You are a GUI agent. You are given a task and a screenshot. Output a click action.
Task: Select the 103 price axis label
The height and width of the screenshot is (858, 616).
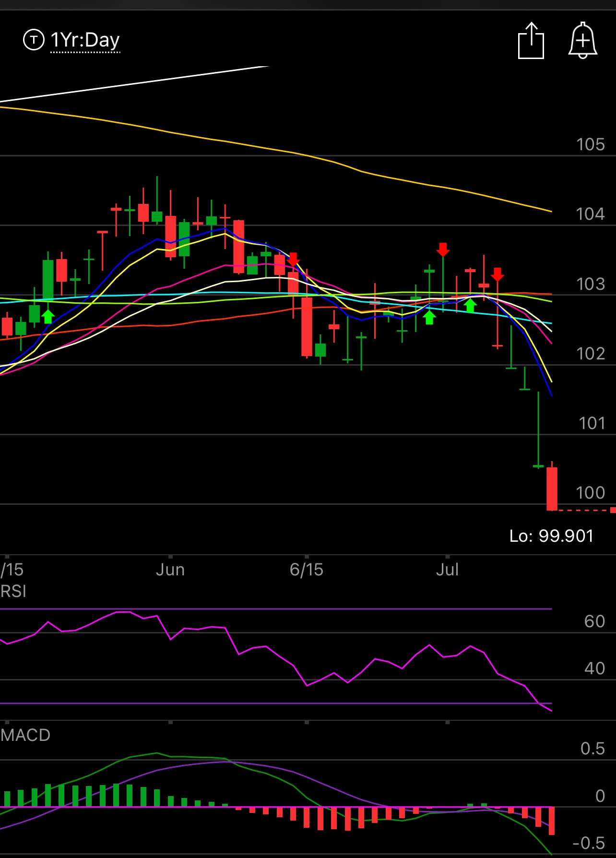[x=591, y=284]
